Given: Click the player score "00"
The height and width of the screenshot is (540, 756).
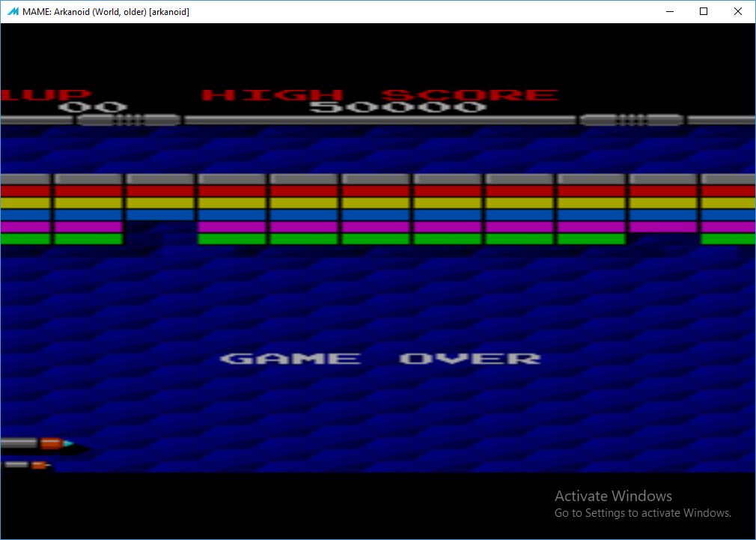Looking at the screenshot, I should pos(93,107).
